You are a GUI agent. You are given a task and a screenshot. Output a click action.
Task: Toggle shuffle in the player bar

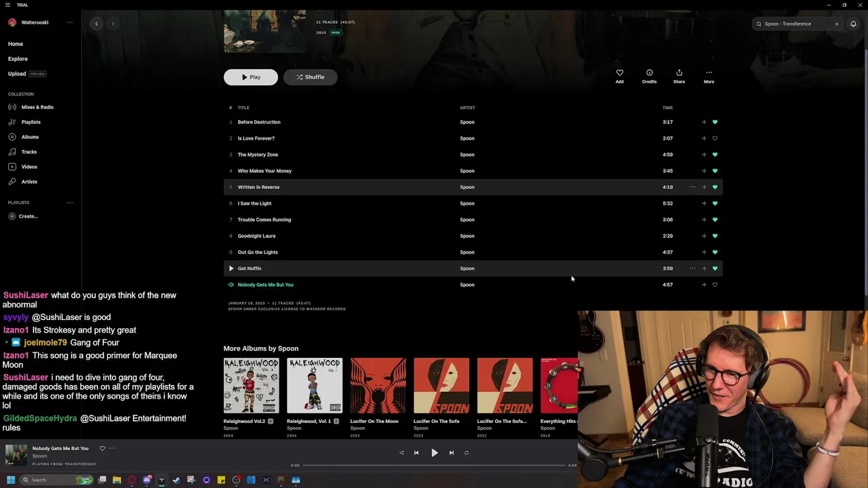coord(401,453)
